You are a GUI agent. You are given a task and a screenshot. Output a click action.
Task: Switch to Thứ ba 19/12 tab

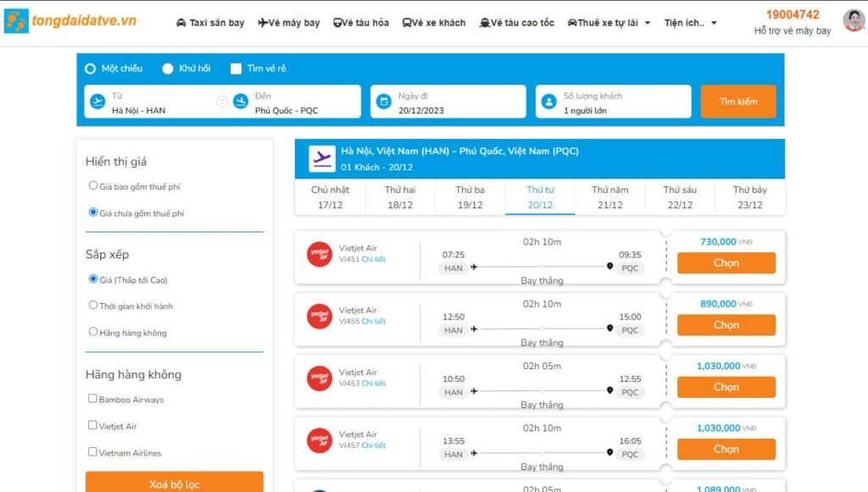point(470,197)
